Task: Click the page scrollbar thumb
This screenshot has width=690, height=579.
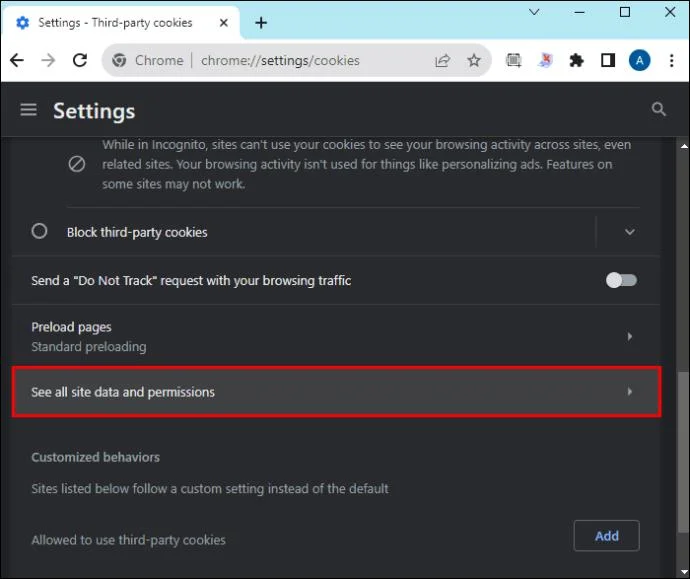Action: tap(683, 452)
